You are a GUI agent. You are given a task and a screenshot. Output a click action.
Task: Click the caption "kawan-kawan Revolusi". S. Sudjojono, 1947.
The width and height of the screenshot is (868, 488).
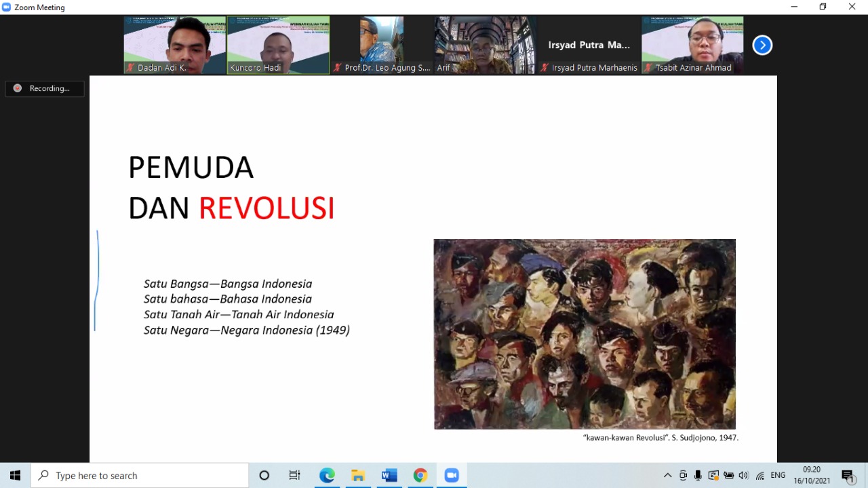coord(660,438)
